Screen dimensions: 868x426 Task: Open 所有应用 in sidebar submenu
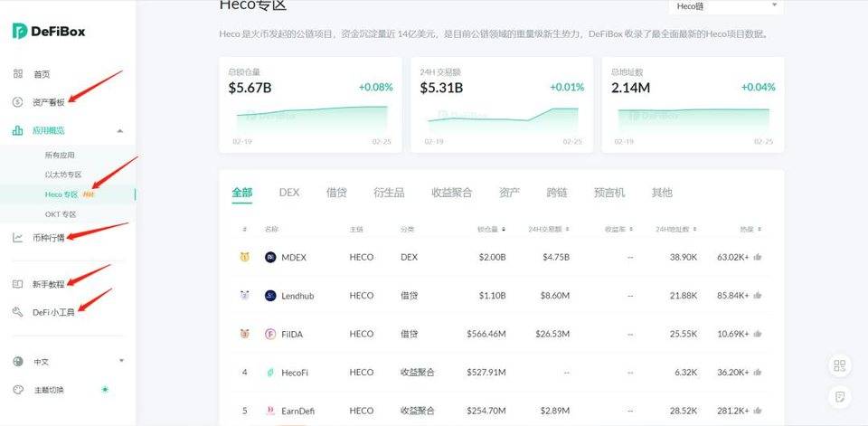click(60, 156)
